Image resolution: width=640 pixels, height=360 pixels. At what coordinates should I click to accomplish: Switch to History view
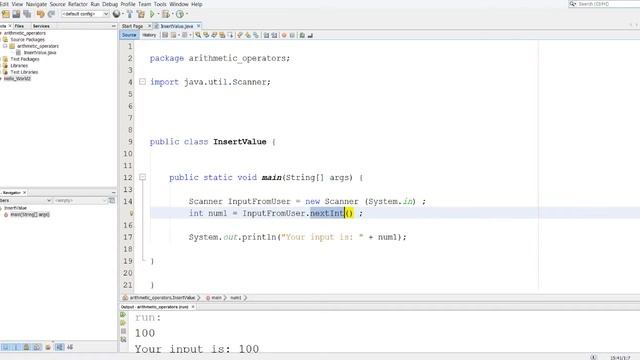[149, 35]
